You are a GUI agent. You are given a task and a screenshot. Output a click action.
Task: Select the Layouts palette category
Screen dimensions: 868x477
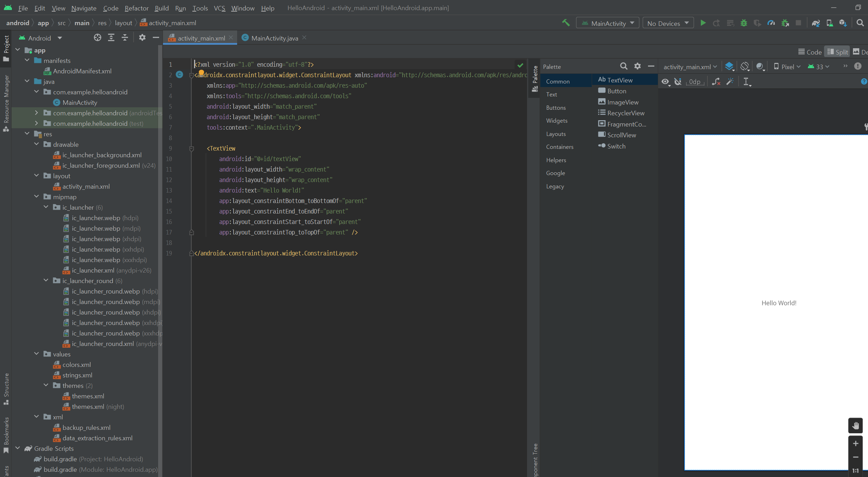tap(556, 134)
